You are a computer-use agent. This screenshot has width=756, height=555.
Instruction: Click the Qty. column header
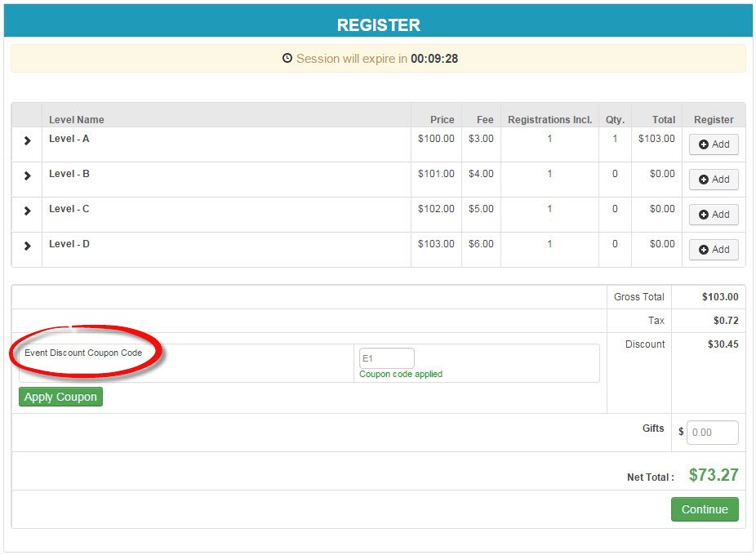pyautogui.click(x=616, y=120)
